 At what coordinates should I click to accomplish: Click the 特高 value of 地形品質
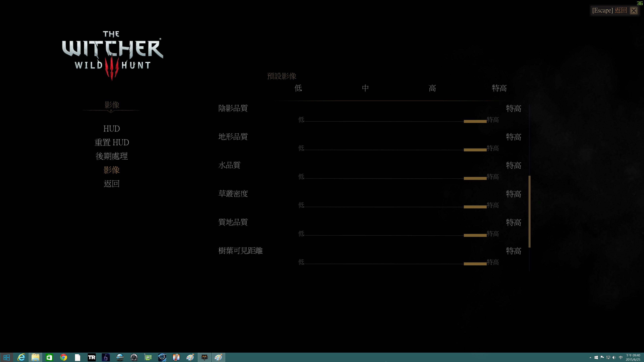coord(514,137)
